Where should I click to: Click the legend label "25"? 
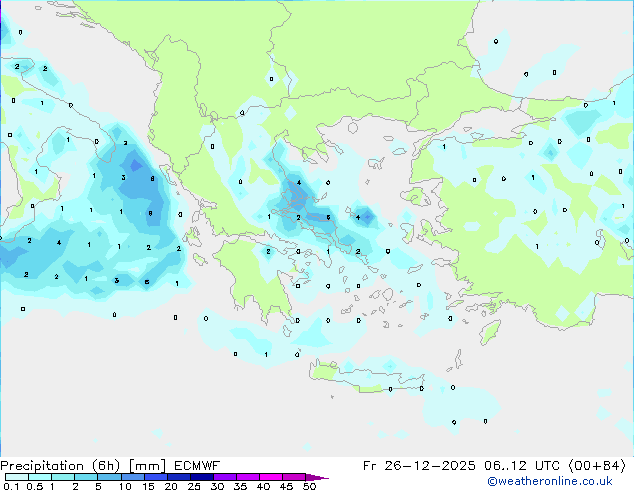(x=194, y=486)
